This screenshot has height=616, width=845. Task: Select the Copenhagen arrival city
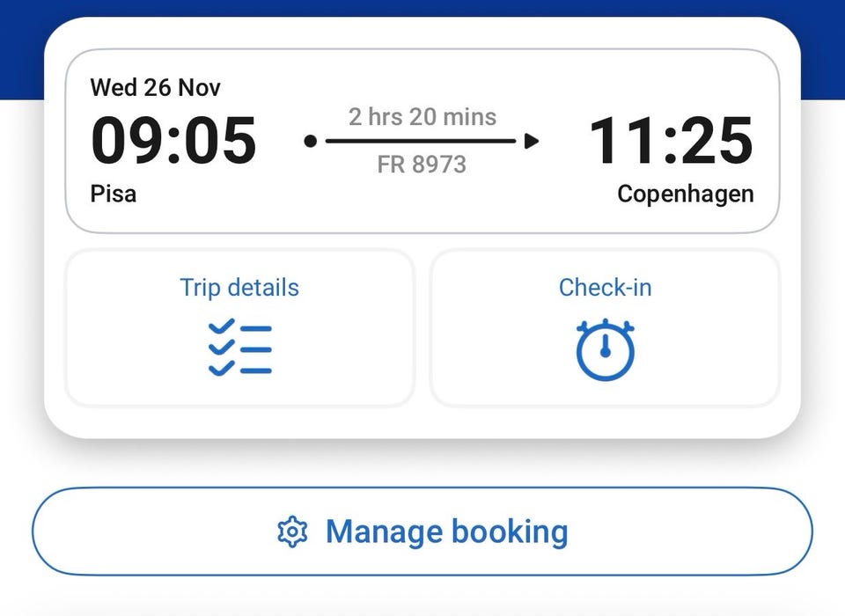(685, 194)
